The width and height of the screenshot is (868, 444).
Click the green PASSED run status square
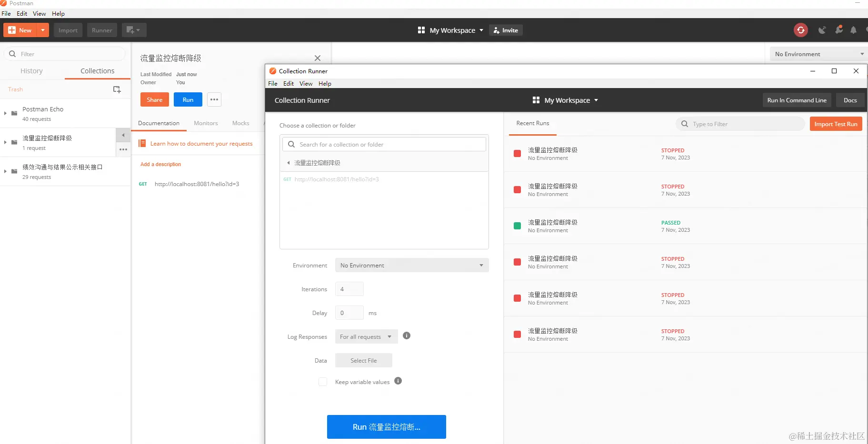tap(517, 226)
